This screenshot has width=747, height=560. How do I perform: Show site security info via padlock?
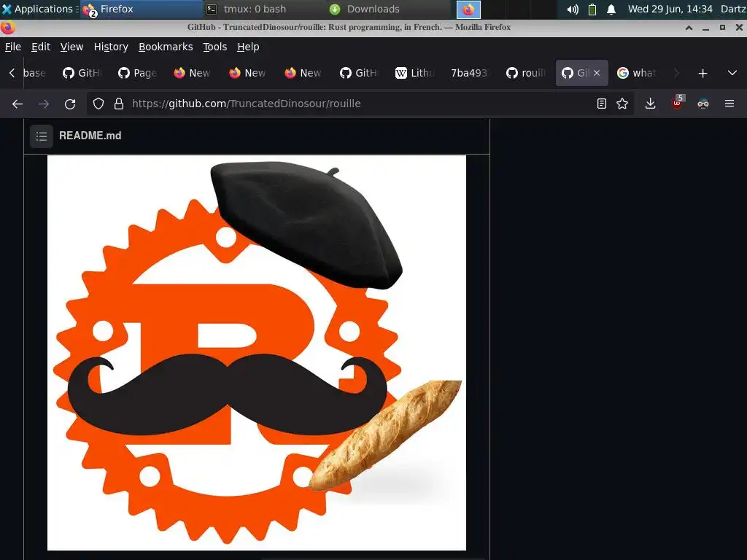[119, 104]
